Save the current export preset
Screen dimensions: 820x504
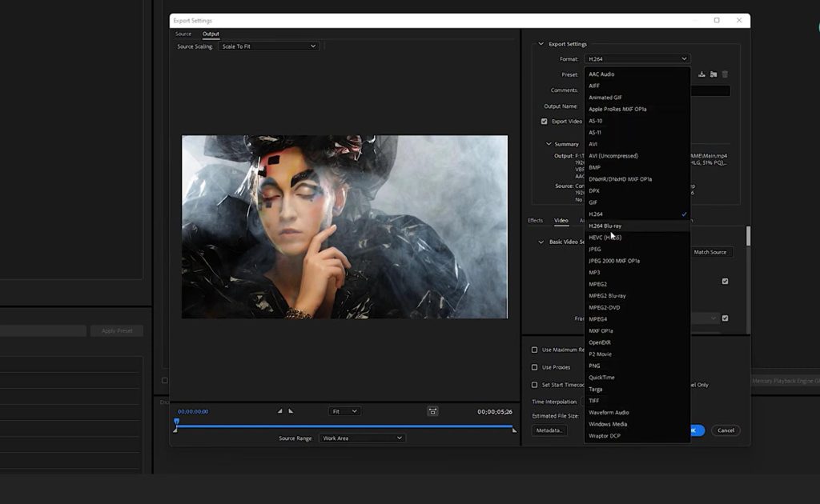coord(701,74)
